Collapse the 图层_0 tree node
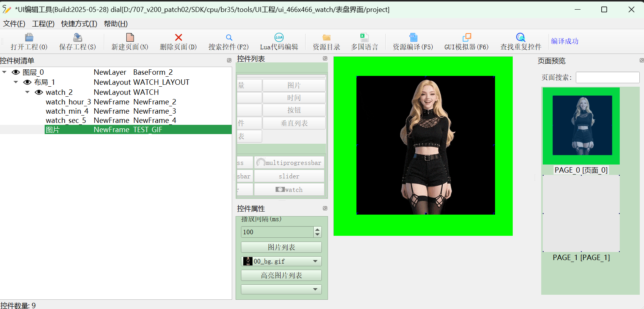Viewport: 644px width, 309px height. click(x=4, y=72)
